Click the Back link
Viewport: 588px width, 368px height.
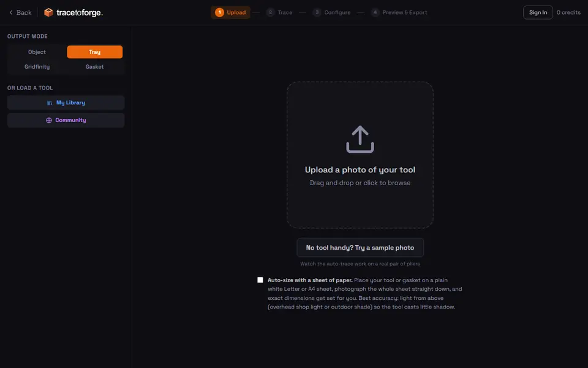point(20,12)
